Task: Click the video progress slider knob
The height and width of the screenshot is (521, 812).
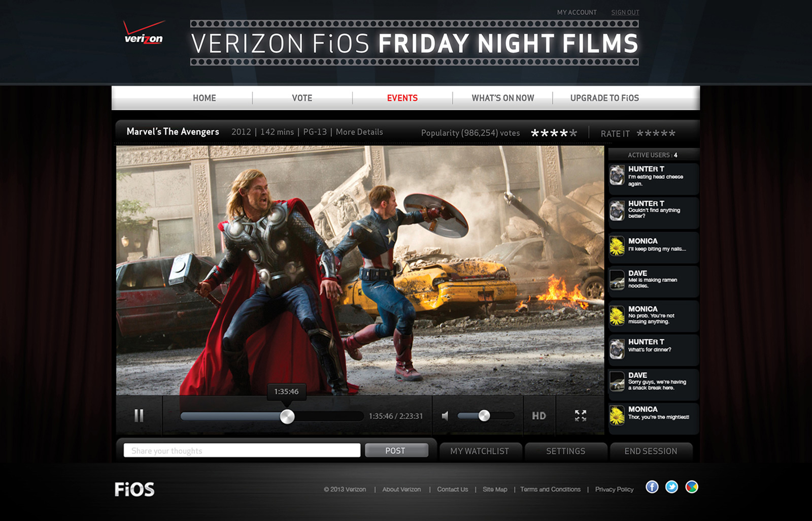Action: [x=287, y=416]
